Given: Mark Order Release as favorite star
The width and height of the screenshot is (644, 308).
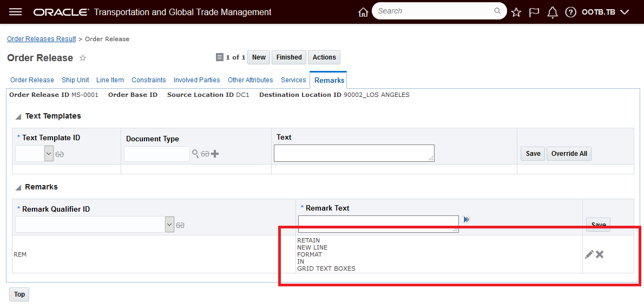Looking at the screenshot, I should tap(83, 58).
